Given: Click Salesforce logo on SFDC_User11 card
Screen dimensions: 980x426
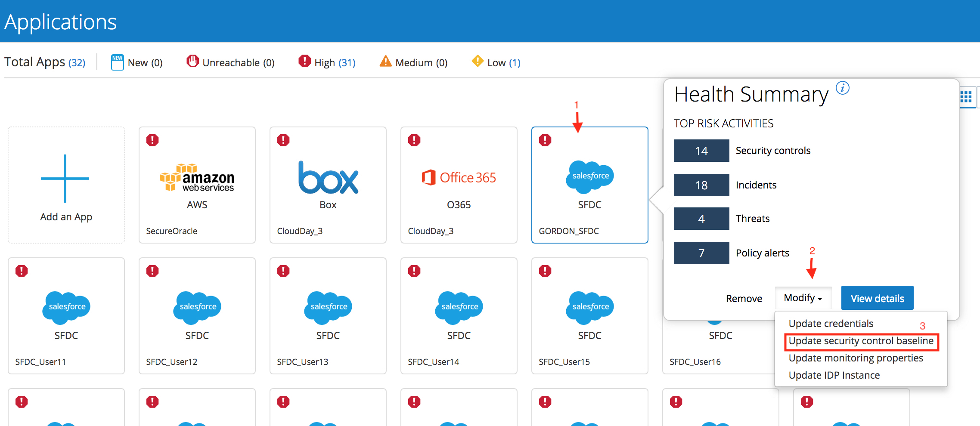Looking at the screenshot, I should tap(66, 307).
